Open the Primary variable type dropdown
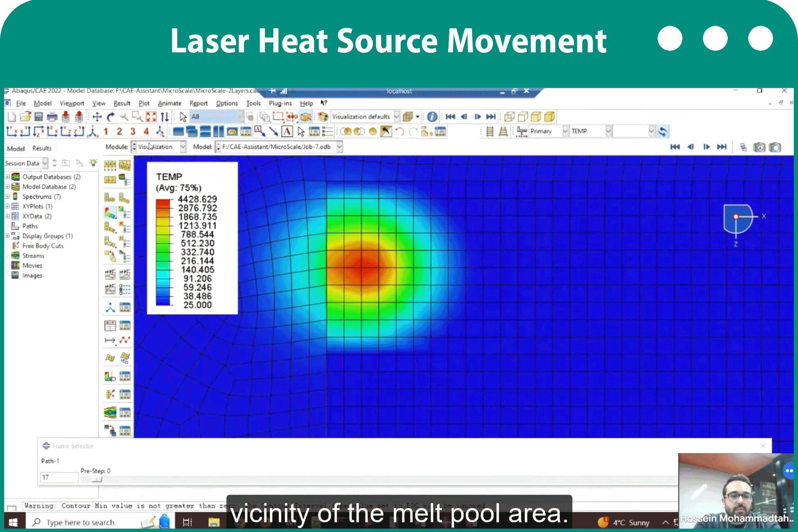The height and width of the screenshot is (532, 798). (548, 131)
